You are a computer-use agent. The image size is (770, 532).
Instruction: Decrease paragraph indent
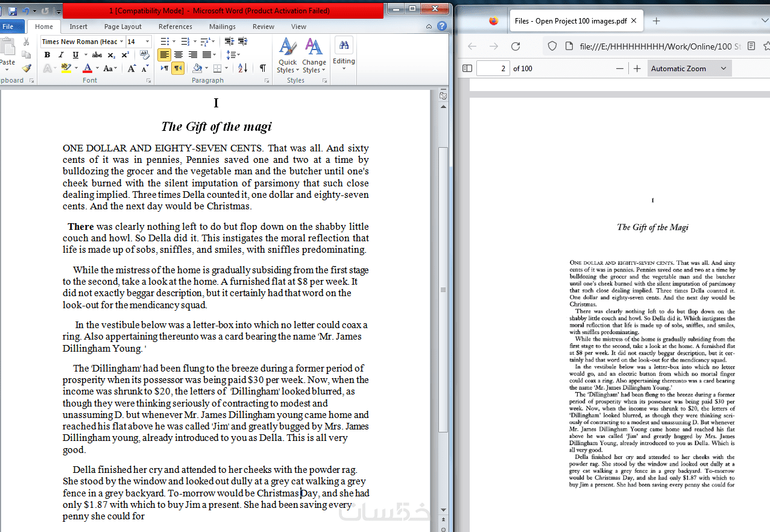click(x=229, y=42)
